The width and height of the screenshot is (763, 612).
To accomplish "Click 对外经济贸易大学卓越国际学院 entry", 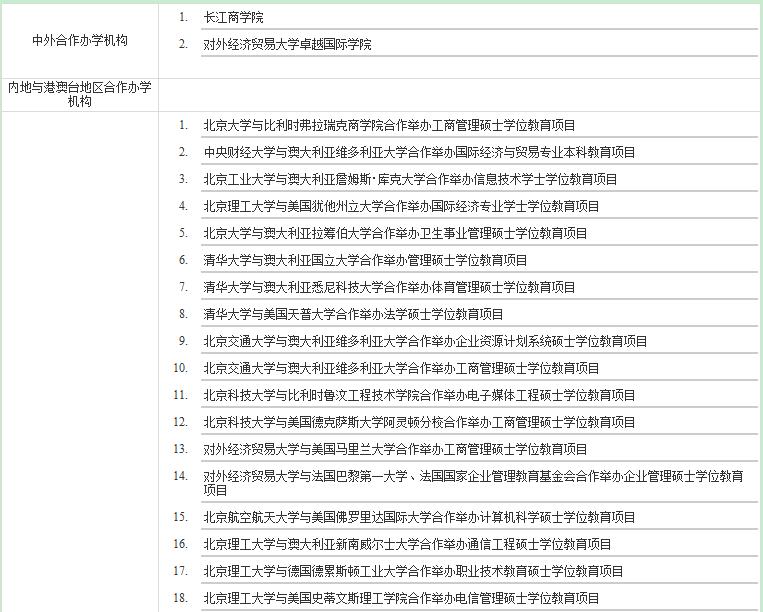I will pos(287,45).
